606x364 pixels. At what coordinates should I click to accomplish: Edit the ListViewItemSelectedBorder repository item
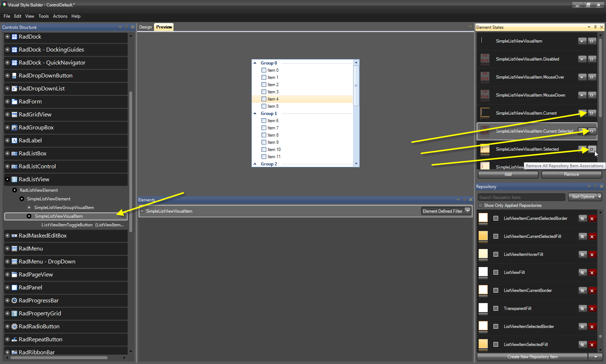pyautogui.click(x=583, y=327)
